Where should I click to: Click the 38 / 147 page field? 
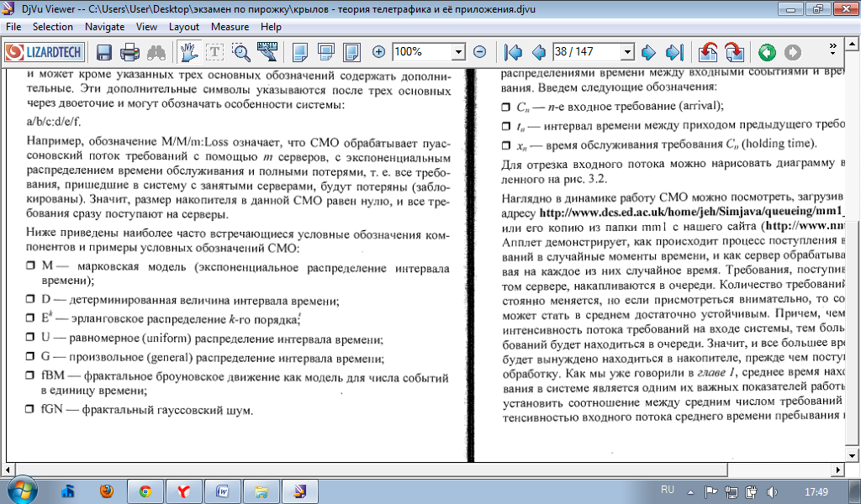586,52
